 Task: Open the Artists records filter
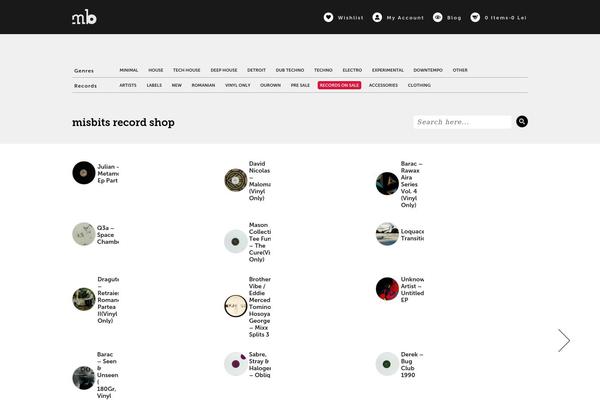(x=128, y=85)
